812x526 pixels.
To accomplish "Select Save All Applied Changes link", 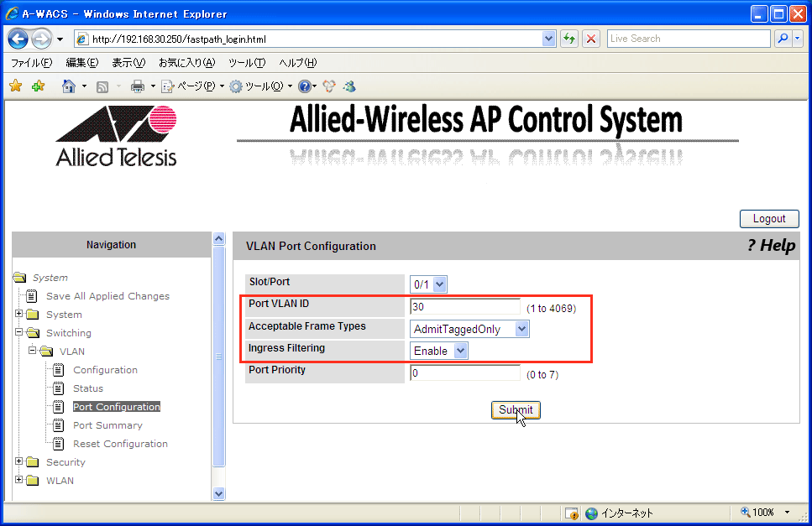I will tap(107, 296).
